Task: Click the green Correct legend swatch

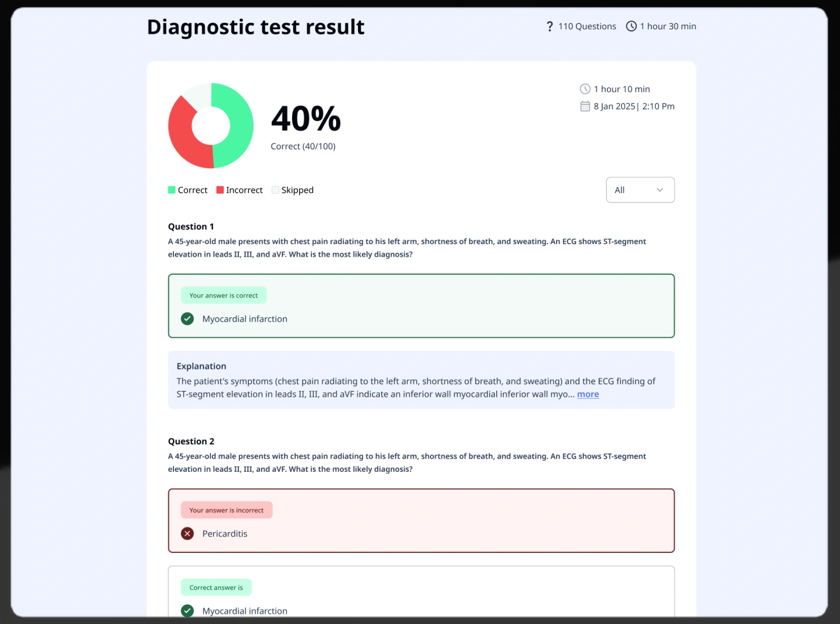Action: 172,190
